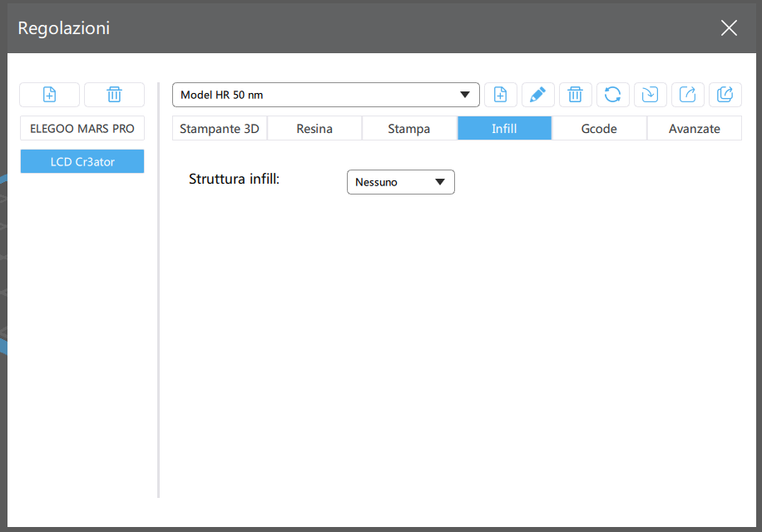Select the ELEGOO MARS PRO printer
This screenshot has height=532, width=762.
pyautogui.click(x=82, y=129)
